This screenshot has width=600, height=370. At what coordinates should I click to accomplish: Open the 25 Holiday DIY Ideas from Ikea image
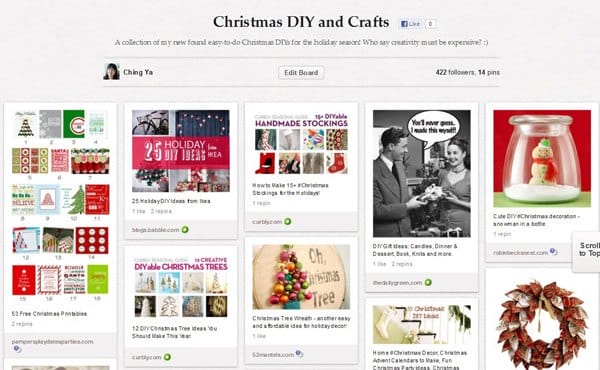181,151
